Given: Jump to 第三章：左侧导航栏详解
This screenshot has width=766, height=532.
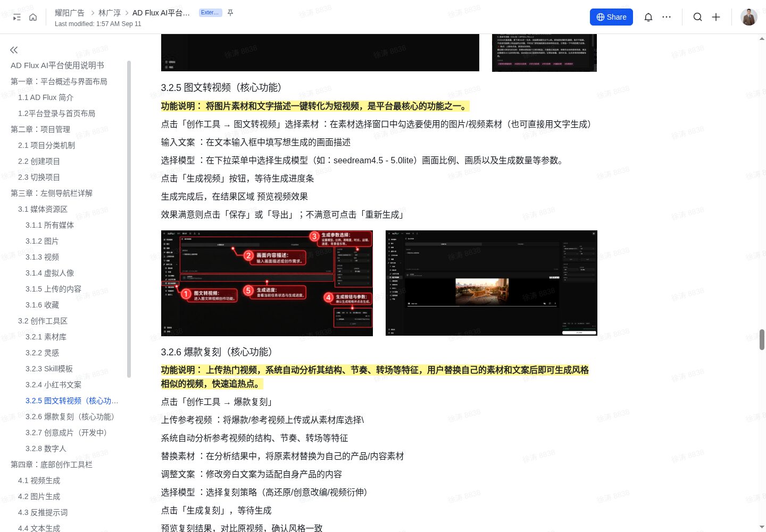Looking at the screenshot, I should [x=52, y=193].
